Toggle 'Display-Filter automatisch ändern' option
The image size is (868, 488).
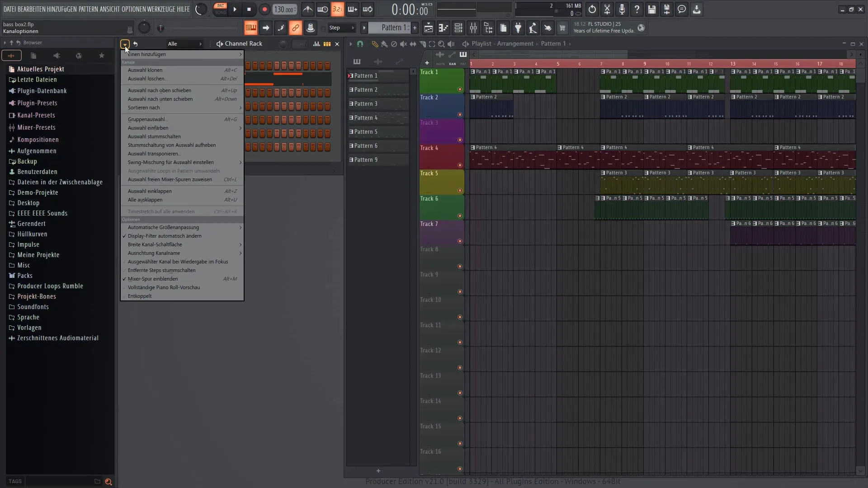(x=182, y=236)
